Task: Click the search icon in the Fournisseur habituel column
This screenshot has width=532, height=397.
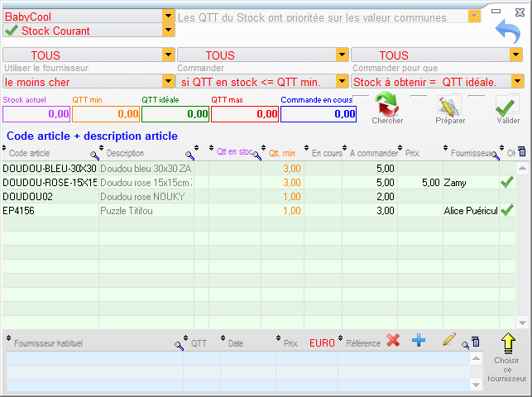Action: pyautogui.click(x=180, y=346)
